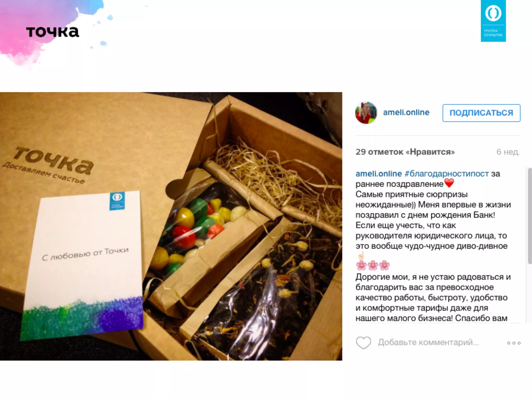Click the gift box photo
Image resolution: width=532 pixels, height=399 pixels.
(171, 226)
